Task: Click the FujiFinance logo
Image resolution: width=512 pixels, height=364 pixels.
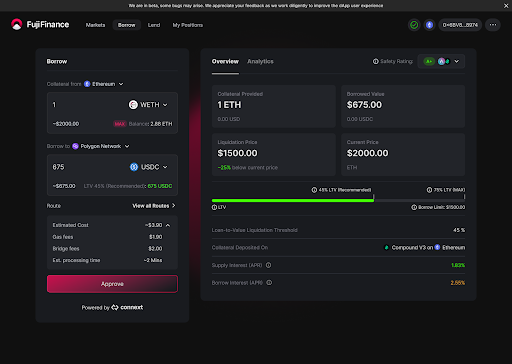Action: point(40,24)
